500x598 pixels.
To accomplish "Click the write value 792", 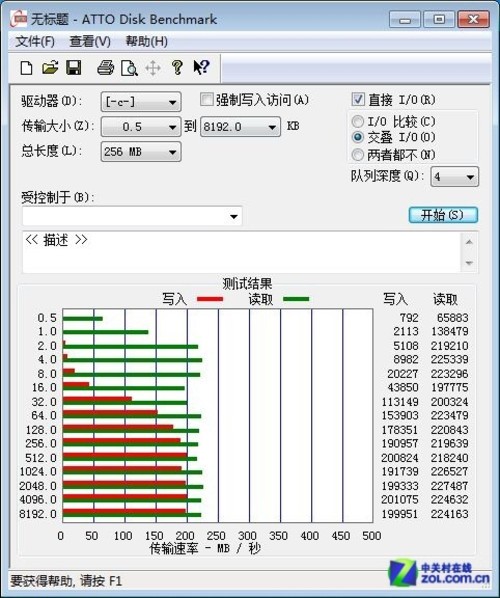I will point(409,318).
